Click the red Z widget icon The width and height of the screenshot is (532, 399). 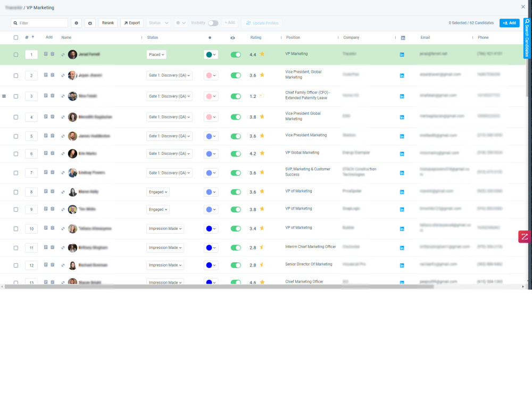pyautogui.click(x=525, y=237)
